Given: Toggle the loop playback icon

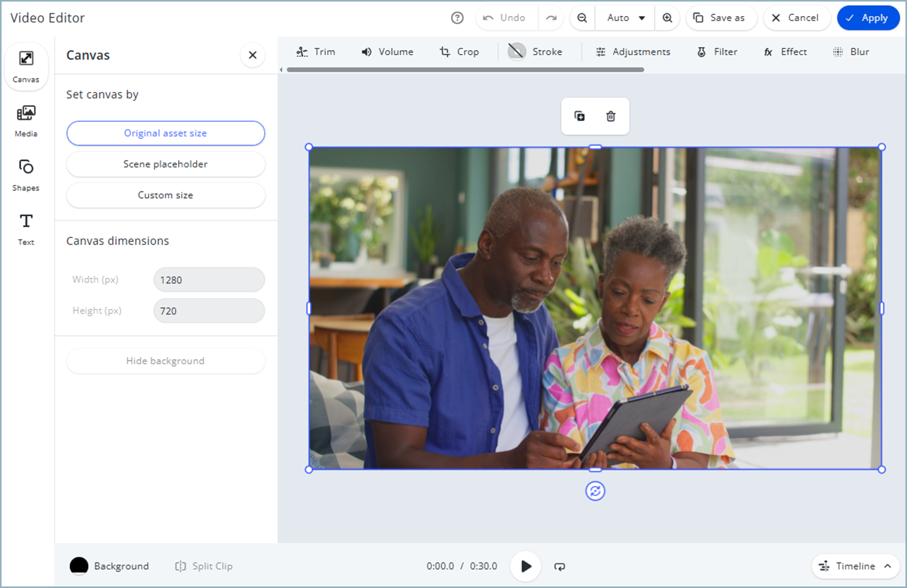Looking at the screenshot, I should point(560,566).
